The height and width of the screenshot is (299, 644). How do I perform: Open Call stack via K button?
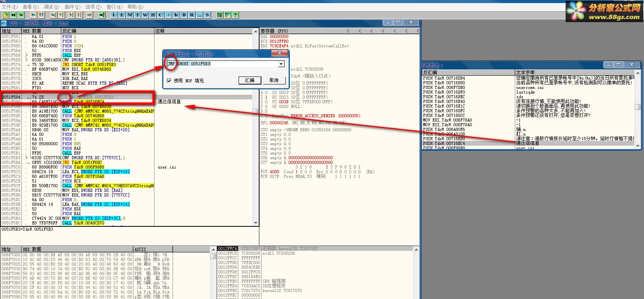coord(177,15)
